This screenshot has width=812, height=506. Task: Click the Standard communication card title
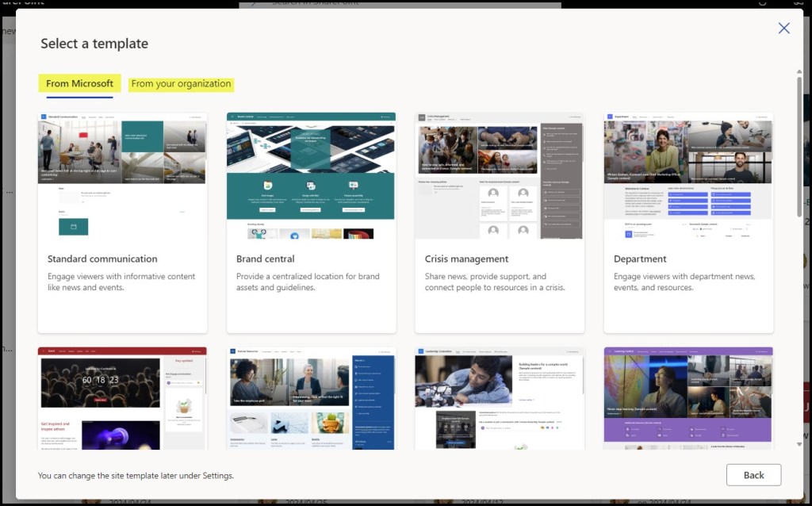pos(102,259)
